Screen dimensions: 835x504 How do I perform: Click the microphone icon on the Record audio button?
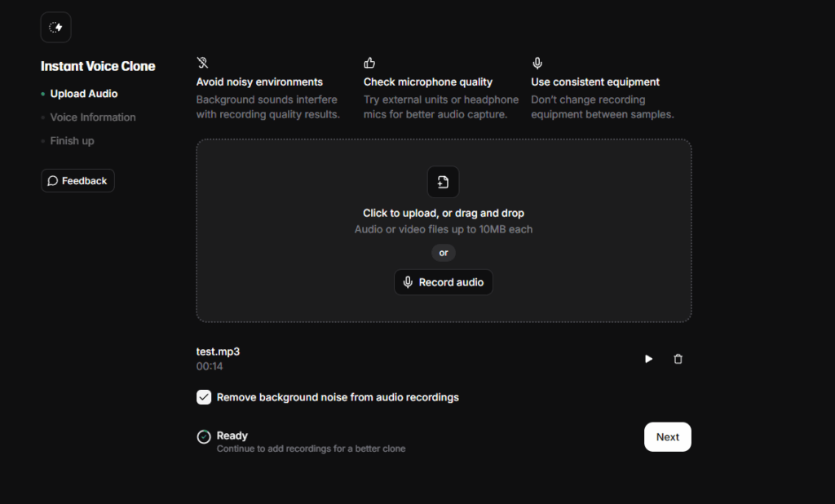pos(409,282)
